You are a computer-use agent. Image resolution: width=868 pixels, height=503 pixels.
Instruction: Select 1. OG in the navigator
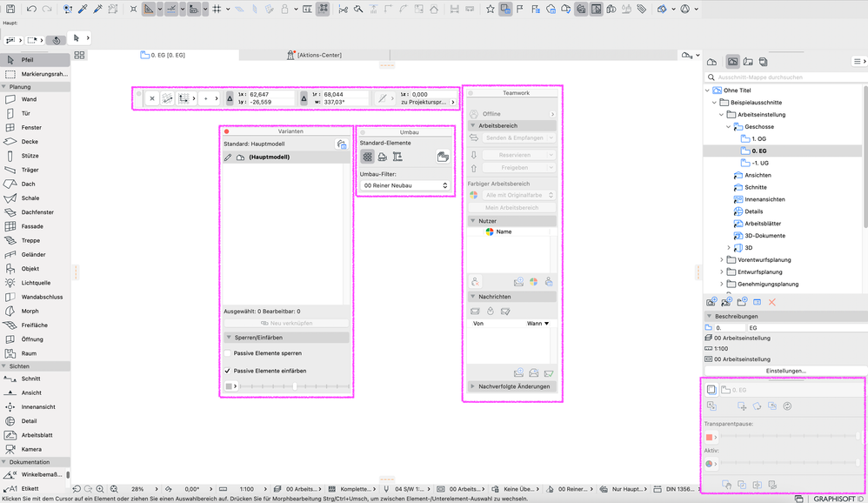[758, 138]
